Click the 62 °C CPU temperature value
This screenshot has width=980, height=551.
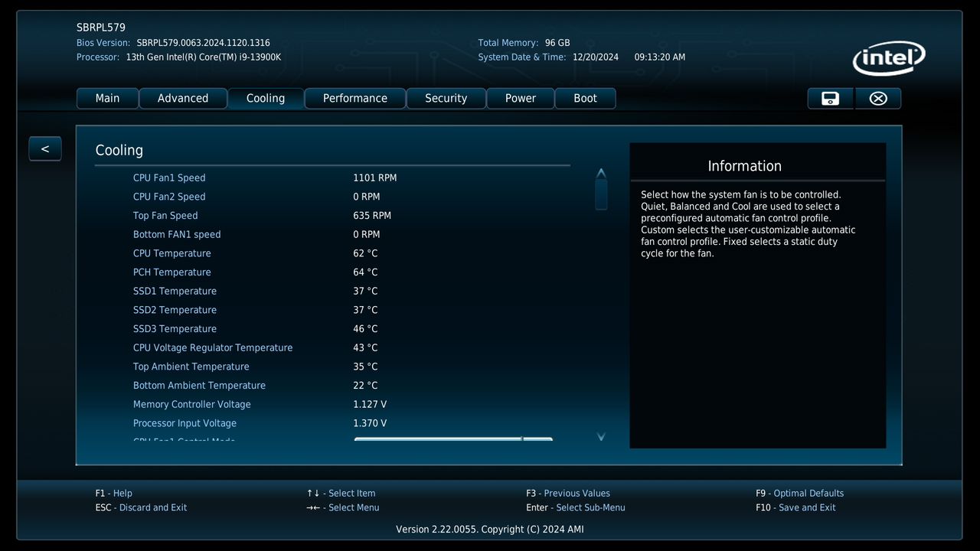[365, 253]
